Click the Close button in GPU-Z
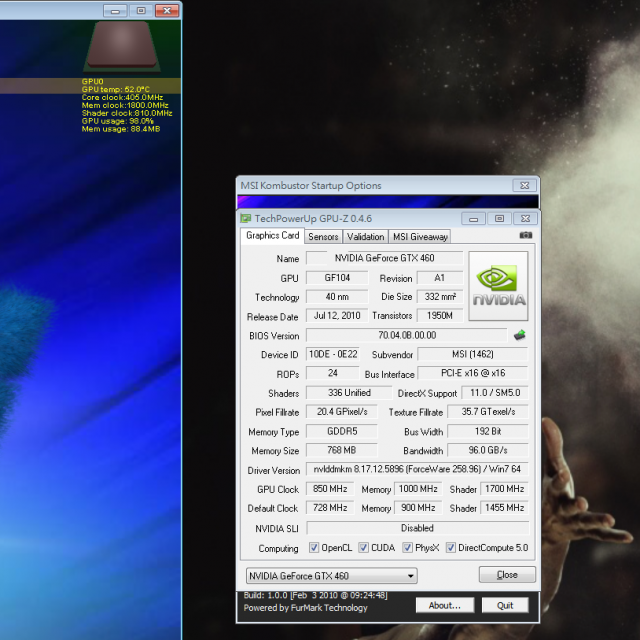This screenshot has width=640, height=640. [507, 575]
